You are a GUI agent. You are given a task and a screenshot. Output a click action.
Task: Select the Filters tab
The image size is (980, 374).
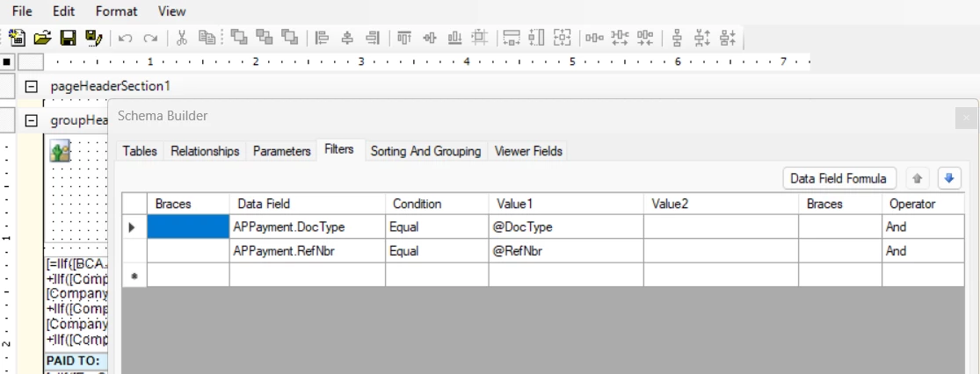339,149
